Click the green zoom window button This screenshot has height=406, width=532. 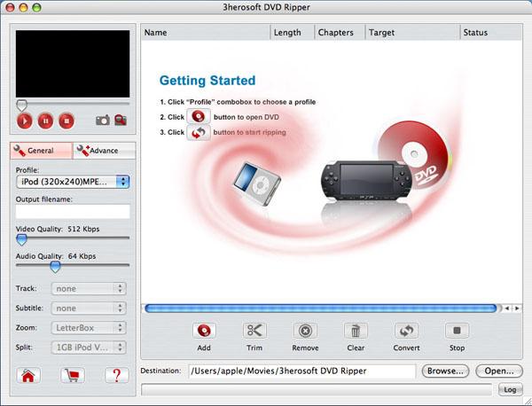point(36,7)
